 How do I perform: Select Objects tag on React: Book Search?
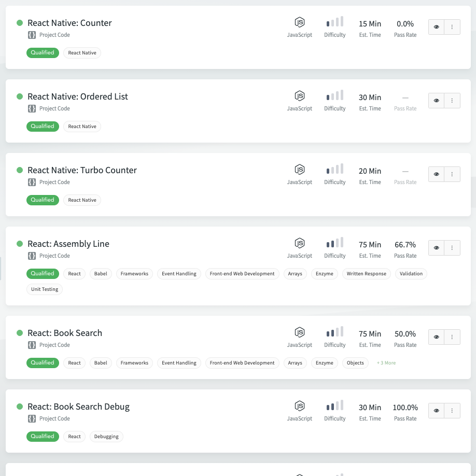click(x=355, y=363)
